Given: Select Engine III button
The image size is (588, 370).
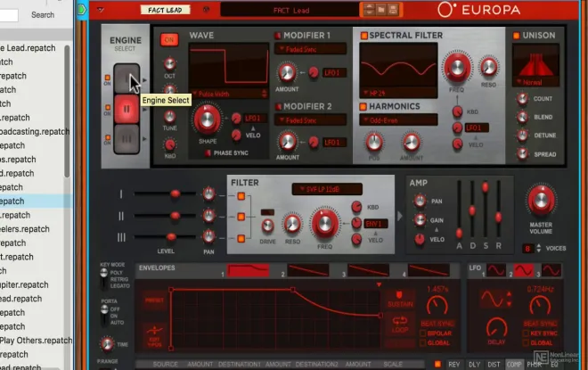Looking at the screenshot, I should point(127,139).
